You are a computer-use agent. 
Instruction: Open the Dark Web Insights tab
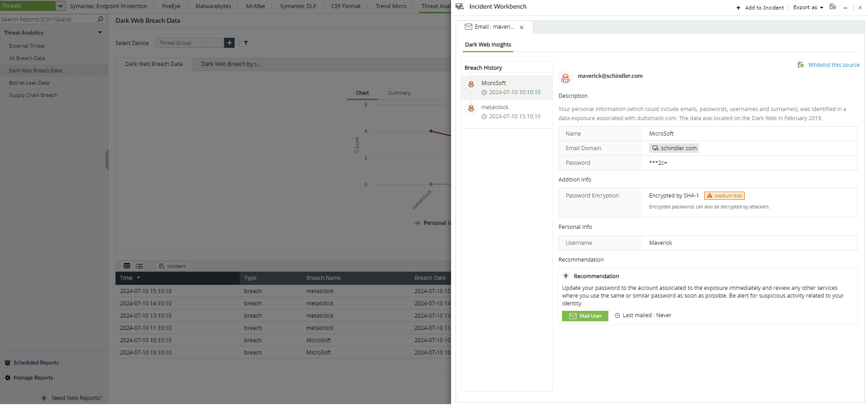point(488,45)
